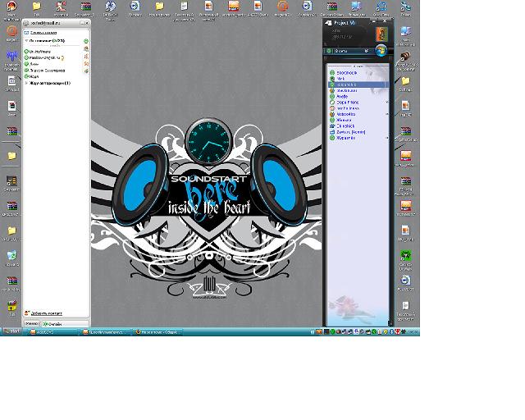The width and height of the screenshot is (525, 420).
Task: Click the green flower status icon in QIP
Action: [x=329, y=51]
